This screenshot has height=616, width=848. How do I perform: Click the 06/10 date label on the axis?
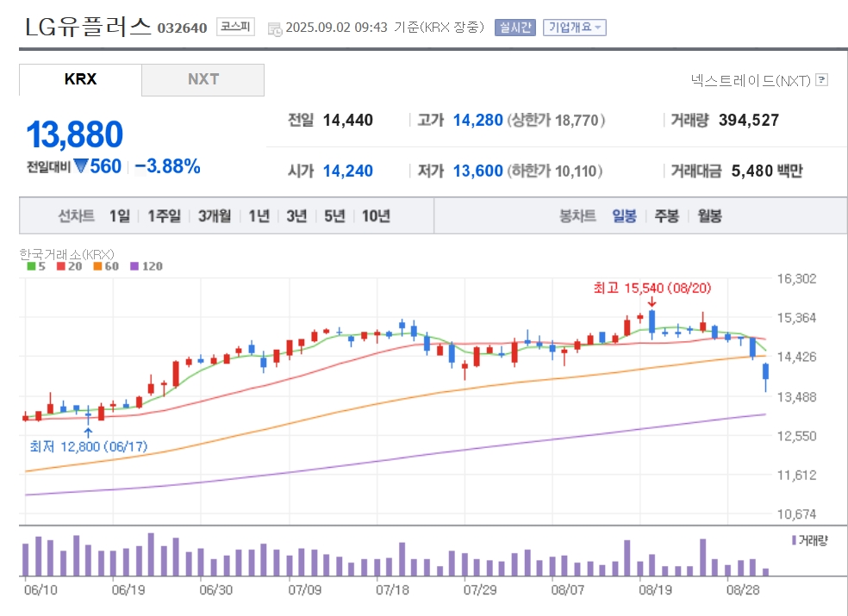(41, 589)
